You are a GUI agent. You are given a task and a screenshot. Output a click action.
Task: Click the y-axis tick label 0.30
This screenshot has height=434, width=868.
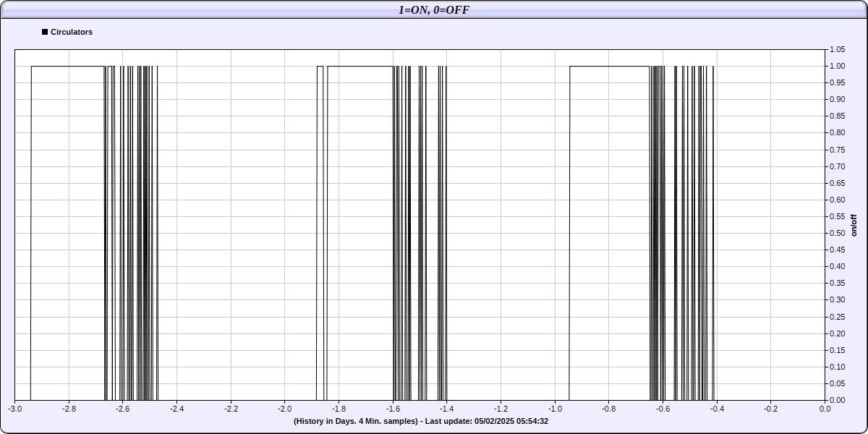[837, 299]
